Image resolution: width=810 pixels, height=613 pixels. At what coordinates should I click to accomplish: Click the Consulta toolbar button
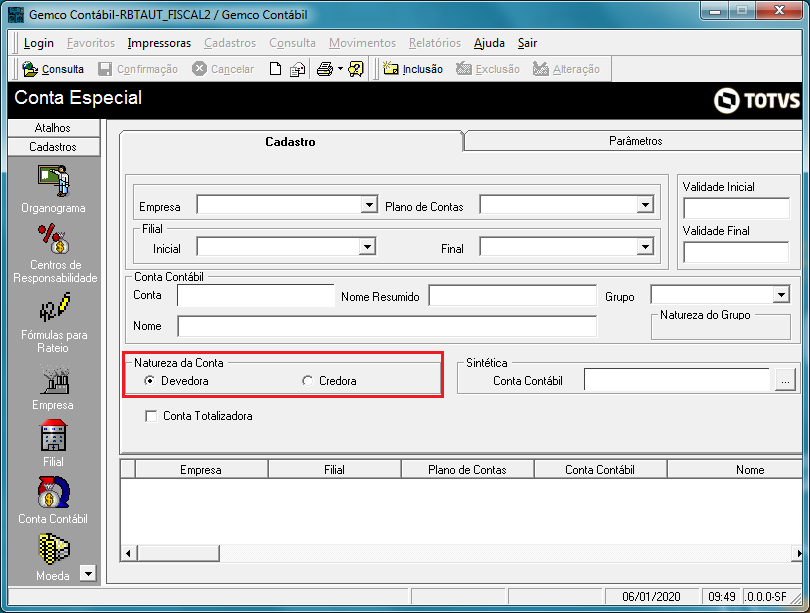tap(53, 69)
